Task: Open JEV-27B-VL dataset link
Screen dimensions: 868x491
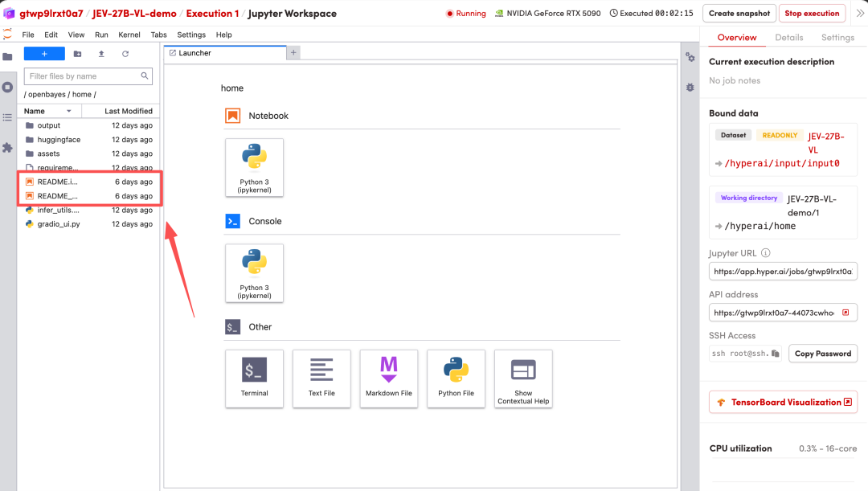Action: point(825,143)
